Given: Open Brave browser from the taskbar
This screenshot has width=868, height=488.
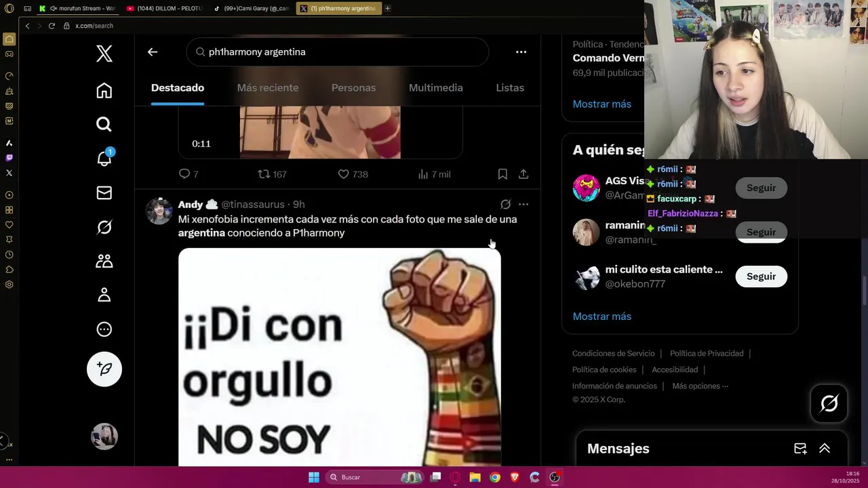Looking at the screenshot, I should (x=515, y=477).
